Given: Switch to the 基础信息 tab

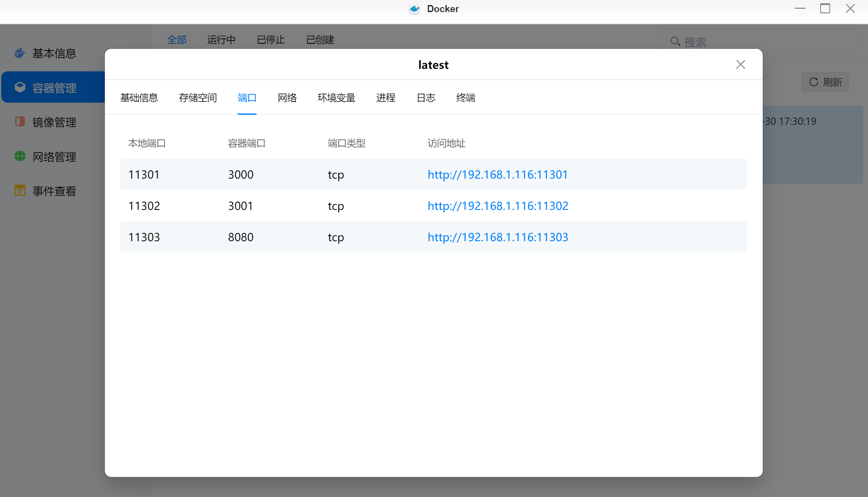Looking at the screenshot, I should 139,98.
